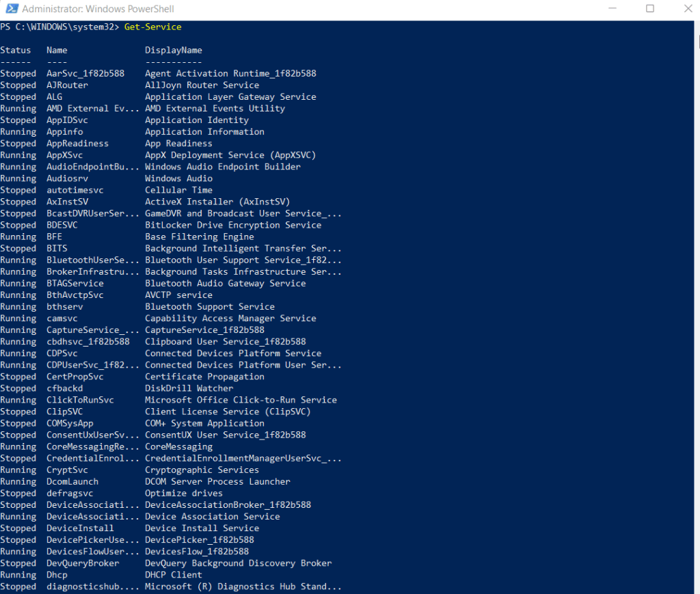Click the Optimize drives display name
The height and width of the screenshot is (594, 700).
[183, 493]
